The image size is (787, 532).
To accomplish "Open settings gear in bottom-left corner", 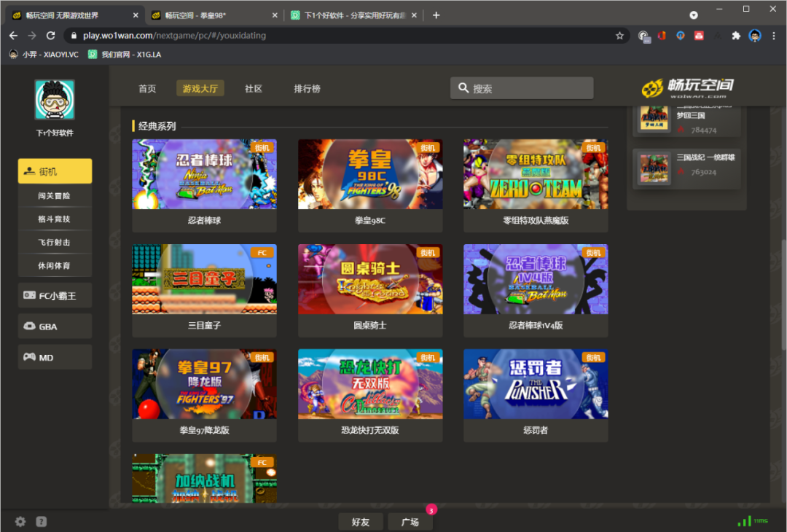I will point(20,522).
